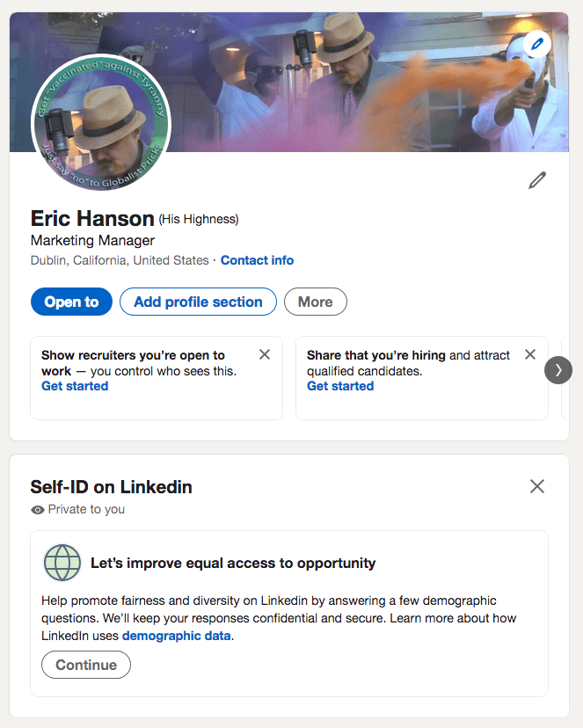Viewport: 583px width, 728px height.
Task: Close the 'Share that you're hiring' card
Action: tap(530, 354)
